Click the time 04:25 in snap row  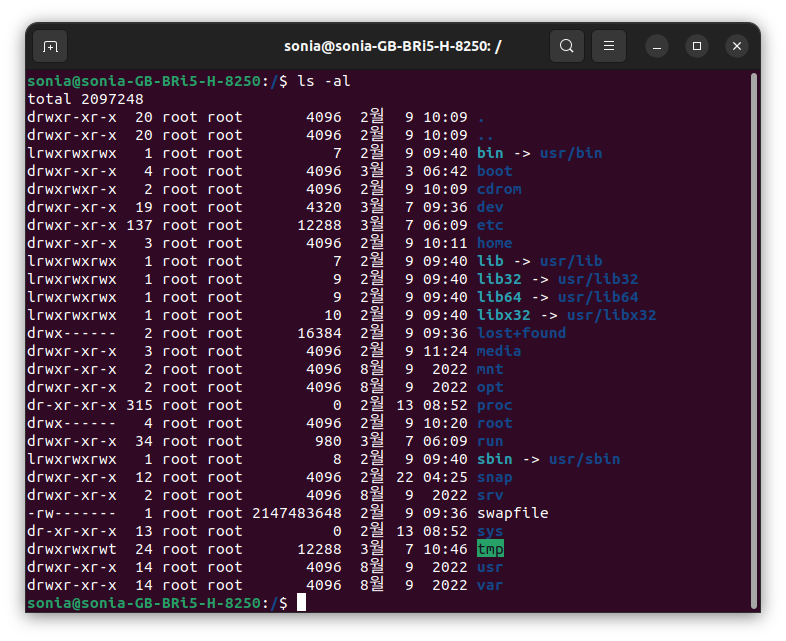coord(445,478)
